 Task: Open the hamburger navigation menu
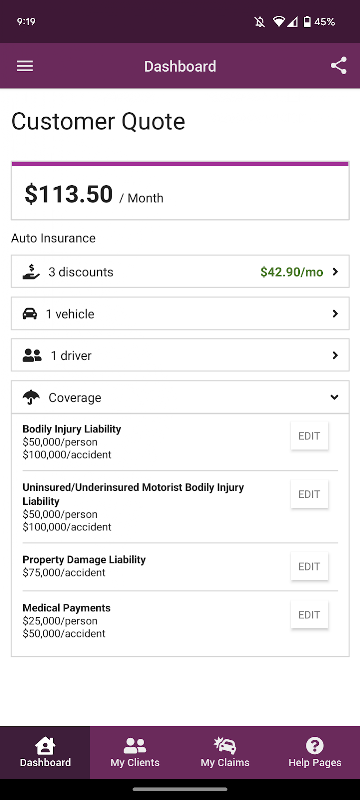click(x=25, y=66)
